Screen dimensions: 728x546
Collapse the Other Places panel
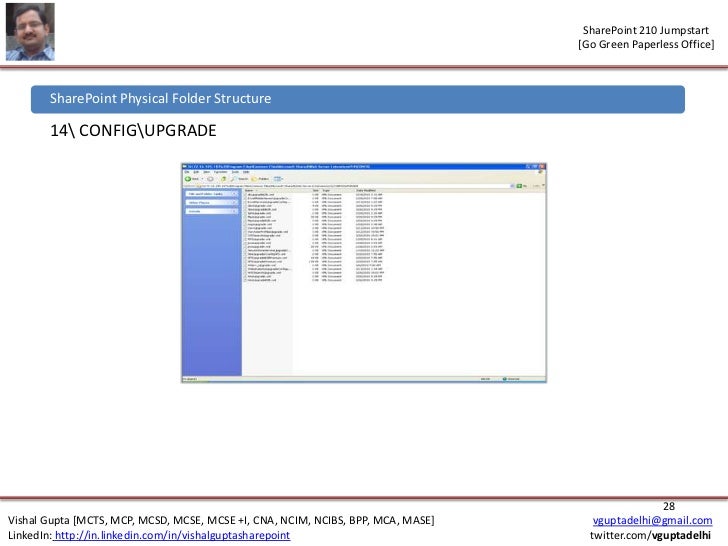coord(234,202)
